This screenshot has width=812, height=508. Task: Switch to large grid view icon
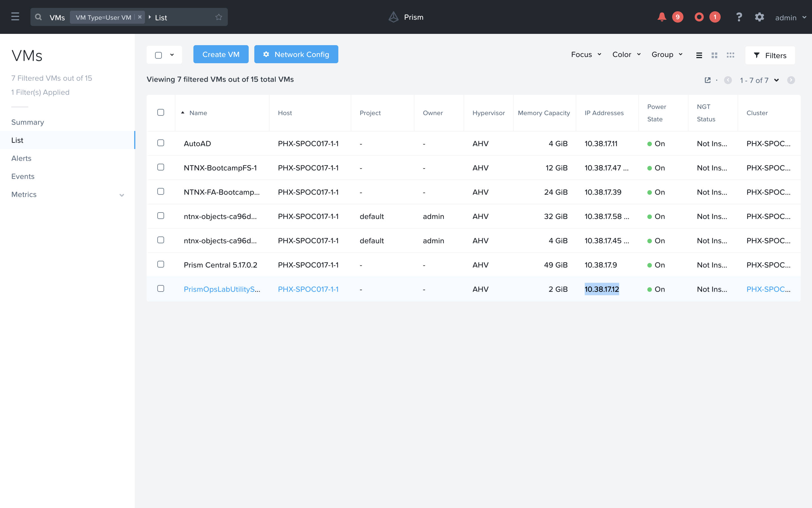(x=714, y=55)
